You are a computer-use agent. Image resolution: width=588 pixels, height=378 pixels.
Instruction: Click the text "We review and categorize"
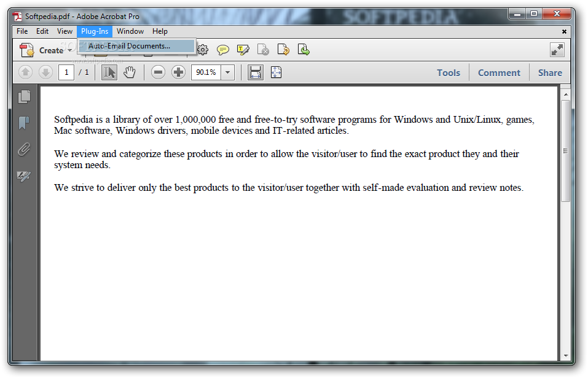108,154
